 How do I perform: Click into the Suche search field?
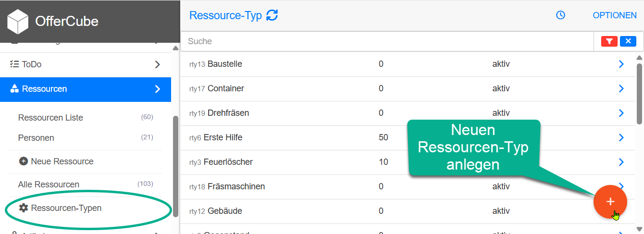tap(387, 41)
